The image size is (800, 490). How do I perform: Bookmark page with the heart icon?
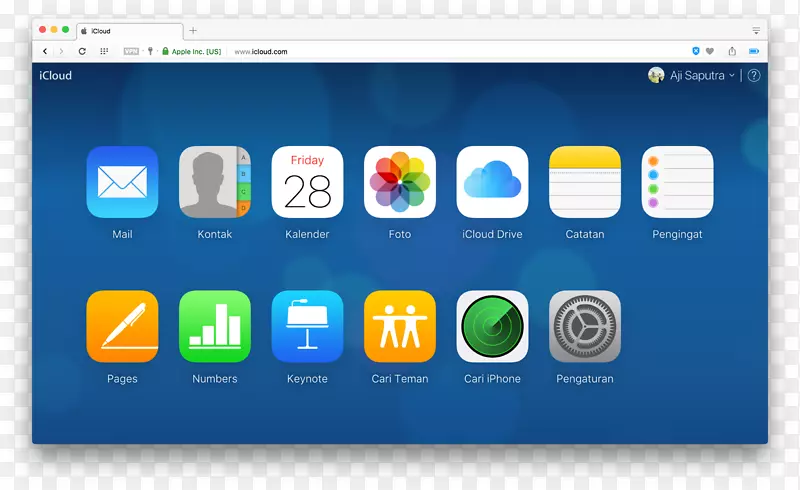(x=710, y=51)
